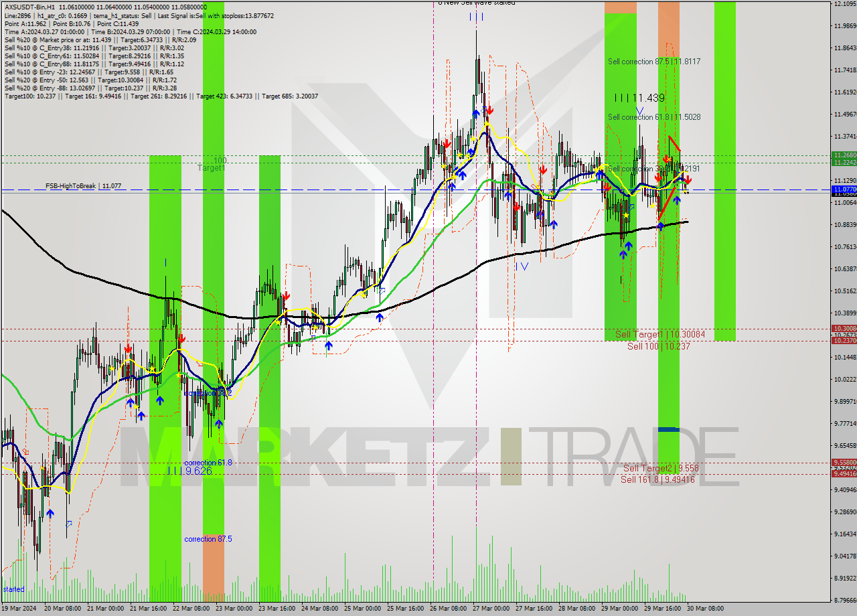Click the red 10.2370 price tag on the axis

844,341
